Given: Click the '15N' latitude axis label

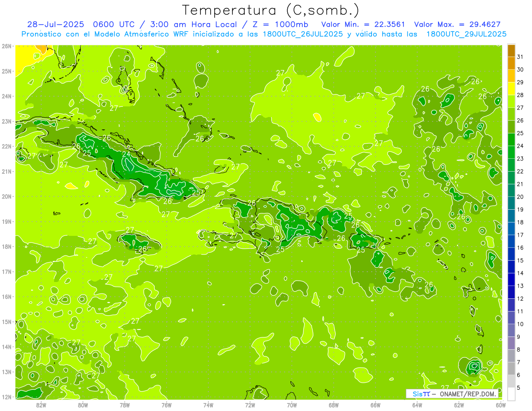Looking at the screenshot, I should 7,322.
